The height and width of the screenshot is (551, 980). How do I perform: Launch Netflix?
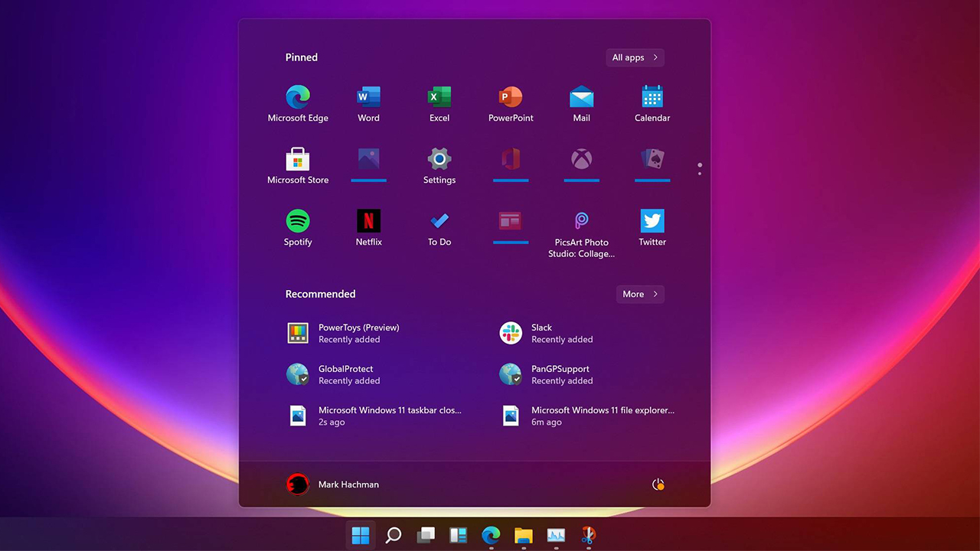pos(368,227)
